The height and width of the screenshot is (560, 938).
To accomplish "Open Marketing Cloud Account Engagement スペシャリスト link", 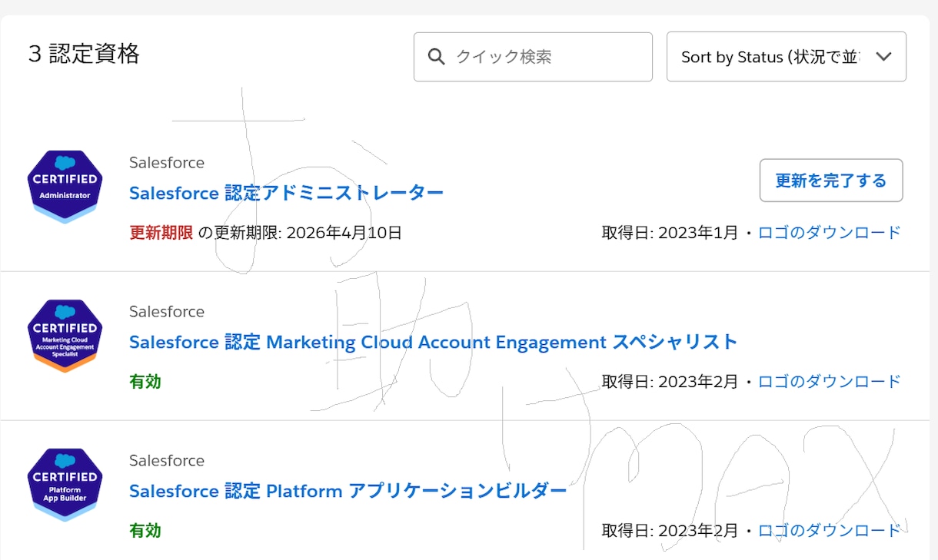I will pos(434,342).
